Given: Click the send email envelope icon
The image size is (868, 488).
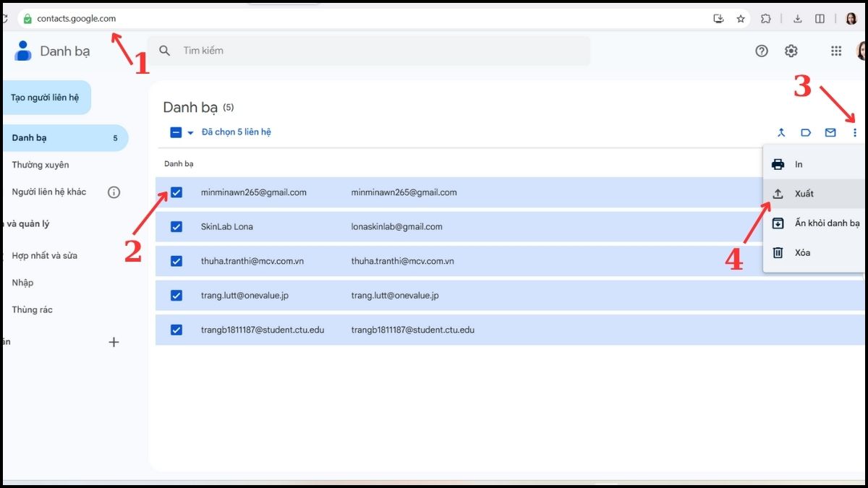Looking at the screenshot, I should (830, 132).
